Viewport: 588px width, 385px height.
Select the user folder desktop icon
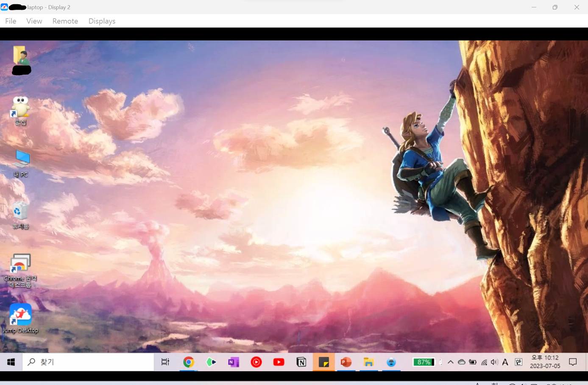point(21,60)
